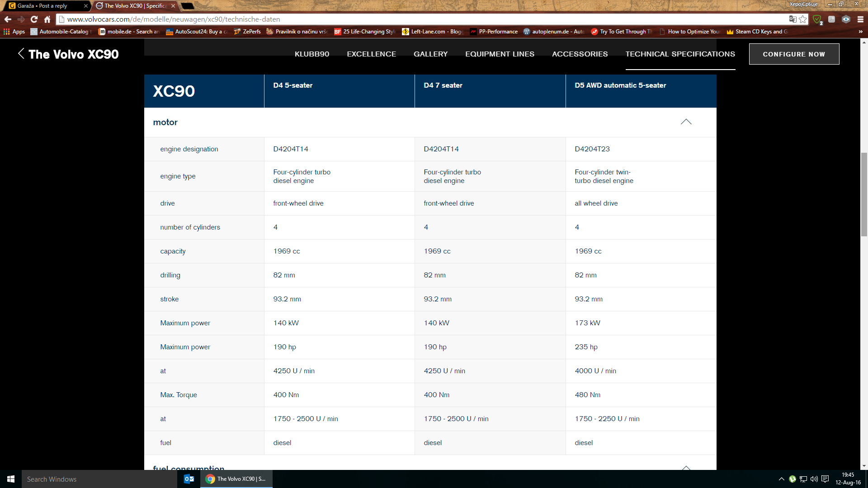Switch to the Garaža Post a reply tab
This screenshot has width=868, height=488.
click(x=45, y=6)
